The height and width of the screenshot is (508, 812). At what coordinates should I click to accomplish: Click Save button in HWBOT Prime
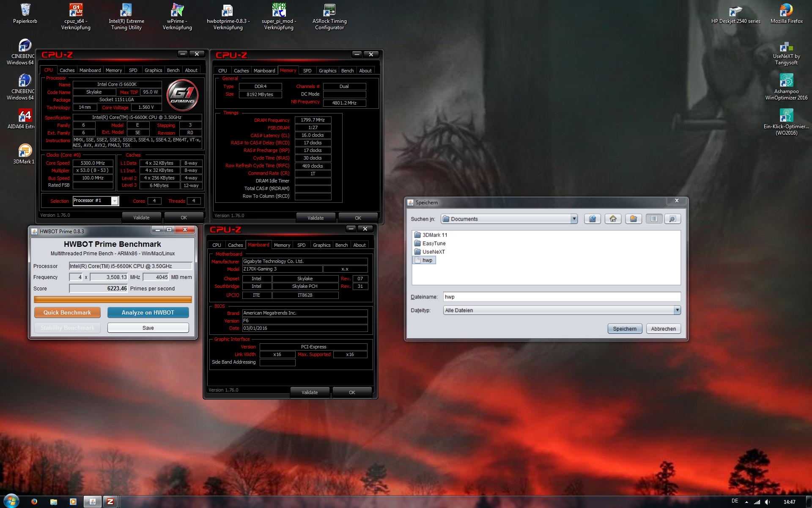[148, 328]
